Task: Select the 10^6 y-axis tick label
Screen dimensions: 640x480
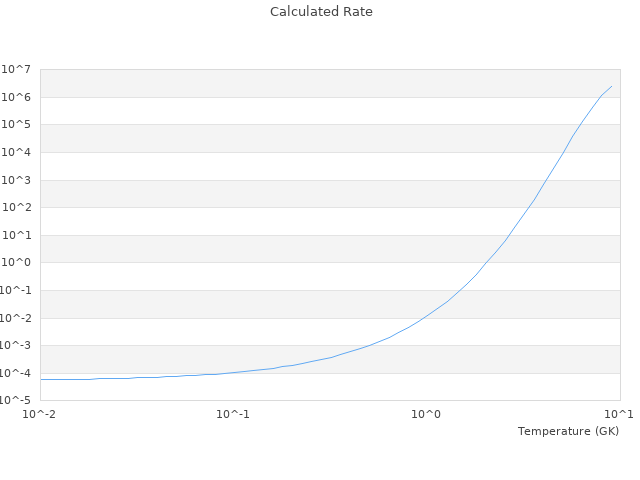Action: click(x=17, y=97)
